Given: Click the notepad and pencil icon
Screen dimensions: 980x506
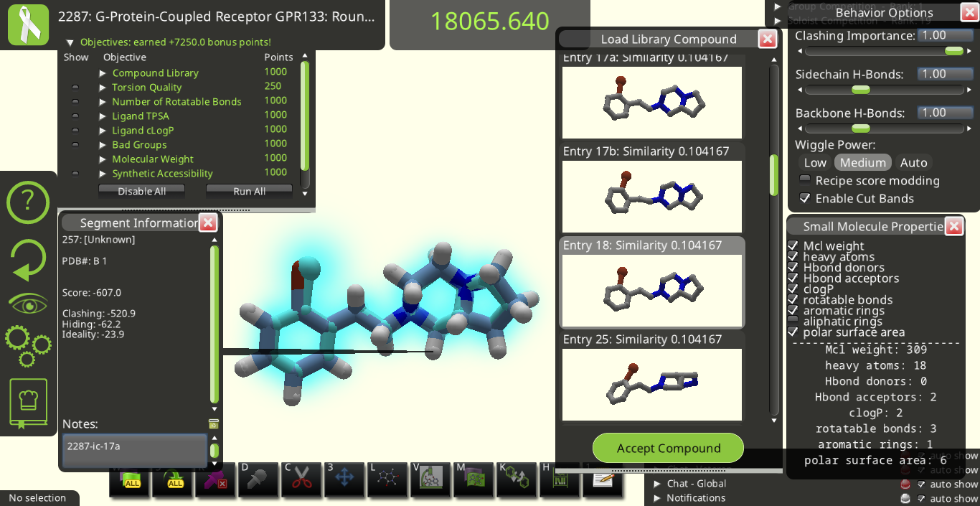Looking at the screenshot, I should point(603,479).
